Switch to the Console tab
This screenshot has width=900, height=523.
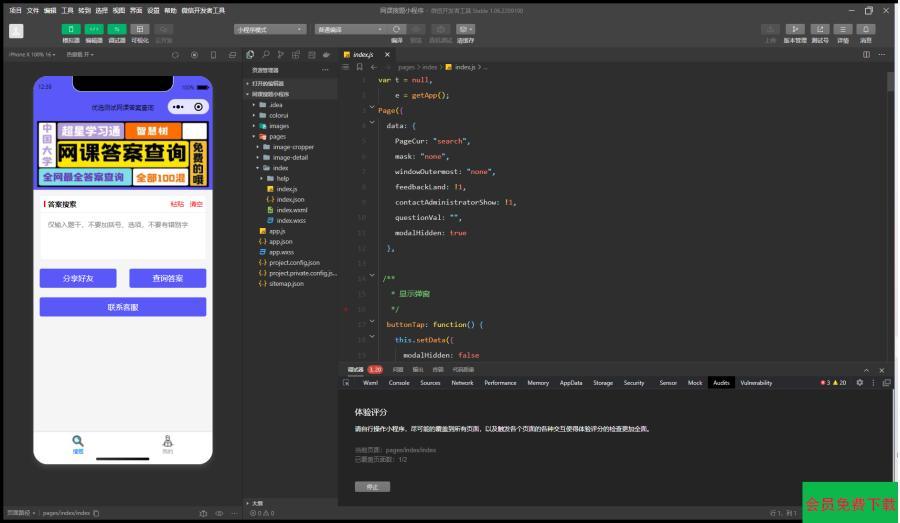[399, 383]
